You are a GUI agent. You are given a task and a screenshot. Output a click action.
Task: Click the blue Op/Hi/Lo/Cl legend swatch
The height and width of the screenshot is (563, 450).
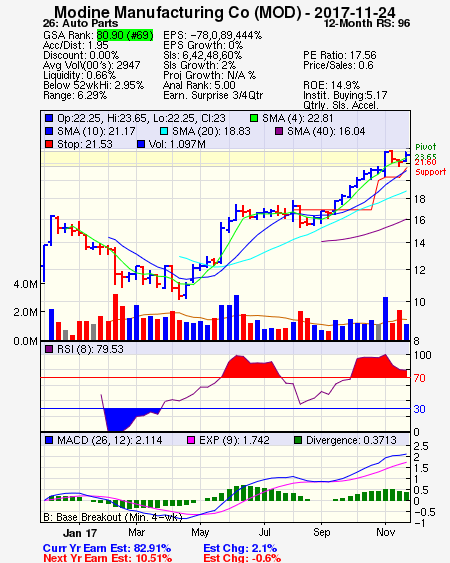[49, 118]
